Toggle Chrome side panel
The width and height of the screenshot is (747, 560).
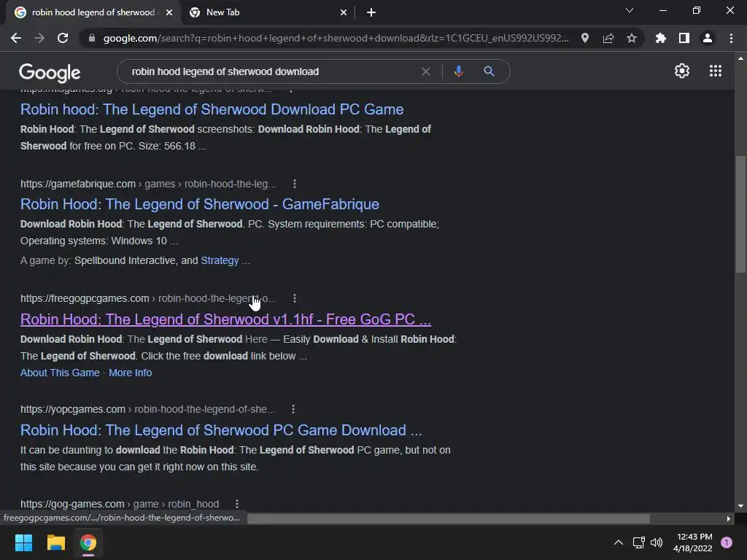684,38
